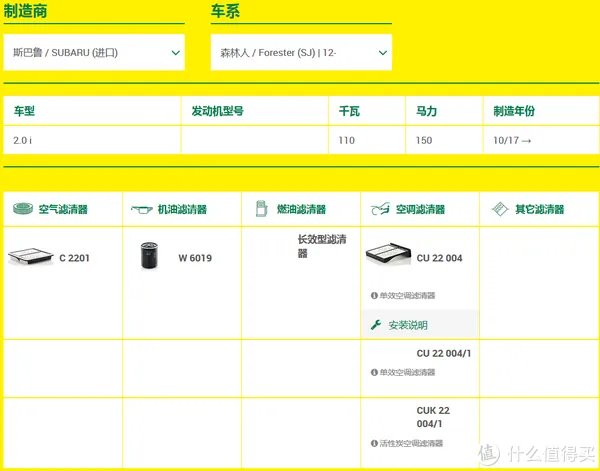
Task: Click the 制造年份 table header
Action: coord(541,111)
